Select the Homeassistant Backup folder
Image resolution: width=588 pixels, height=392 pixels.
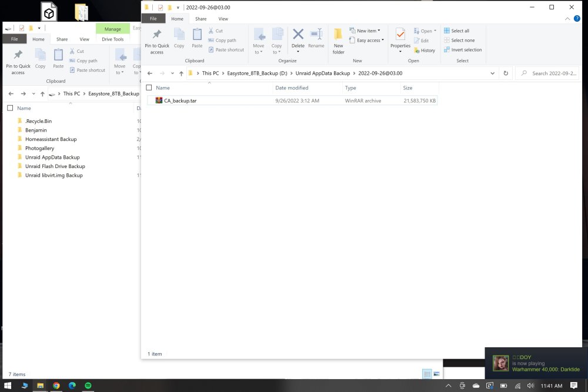(51, 139)
